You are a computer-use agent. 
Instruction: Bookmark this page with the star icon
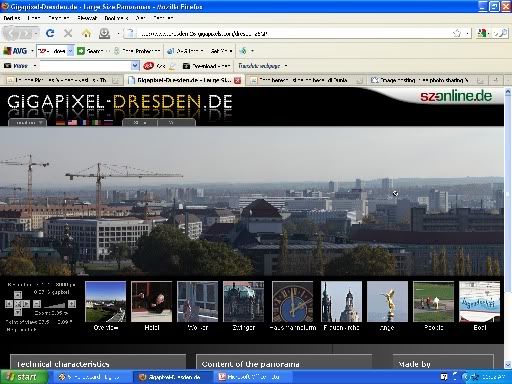457,33
